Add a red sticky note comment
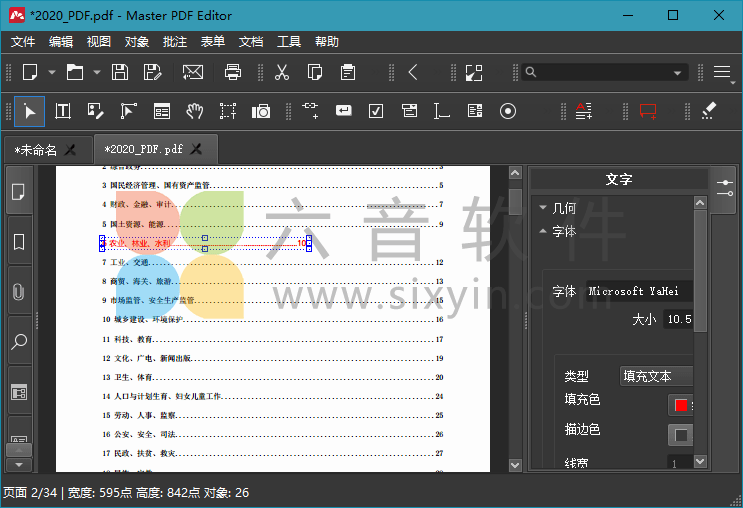 (x=648, y=111)
